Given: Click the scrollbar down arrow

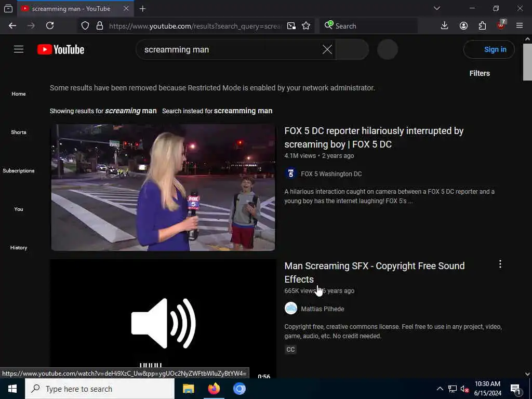Looking at the screenshot, I should click(527, 374).
